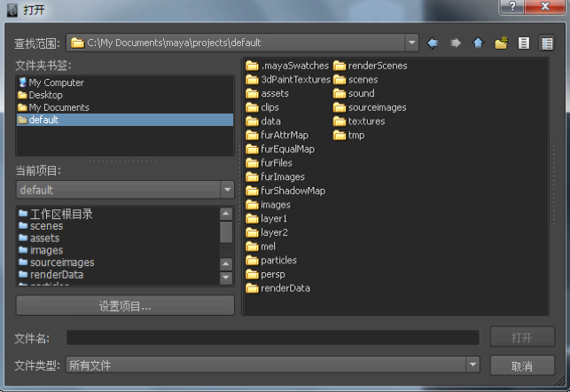Expand the file type dropdown
Viewport: 570px width, 392px height.
click(472, 365)
